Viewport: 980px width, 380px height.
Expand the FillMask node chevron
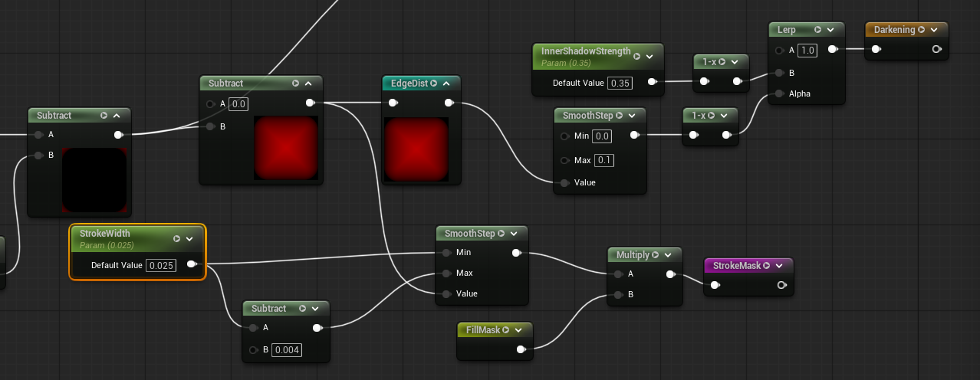pyautogui.click(x=518, y=329)
